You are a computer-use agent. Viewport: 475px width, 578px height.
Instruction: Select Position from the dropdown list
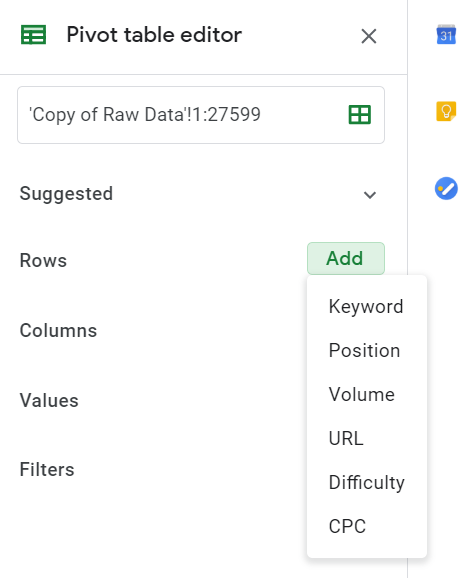pos(367,351)
